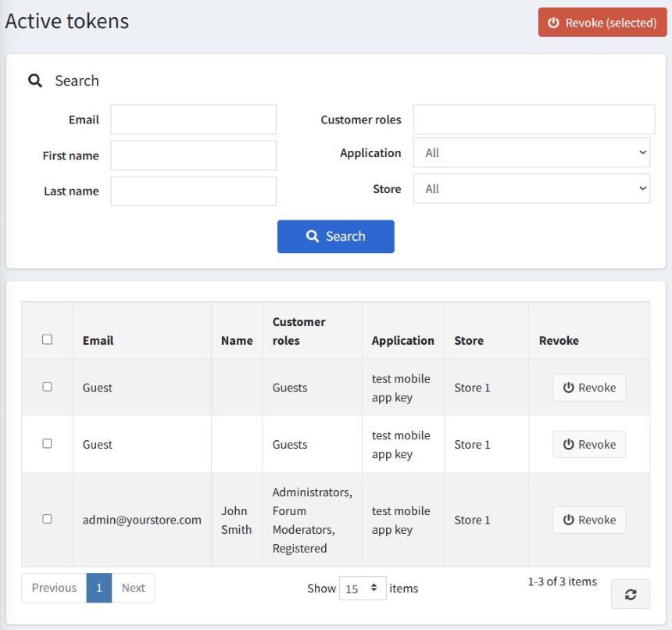672x630 pixels.
Task: Click the John Smith name cell
Action: [x=236, y=520]
